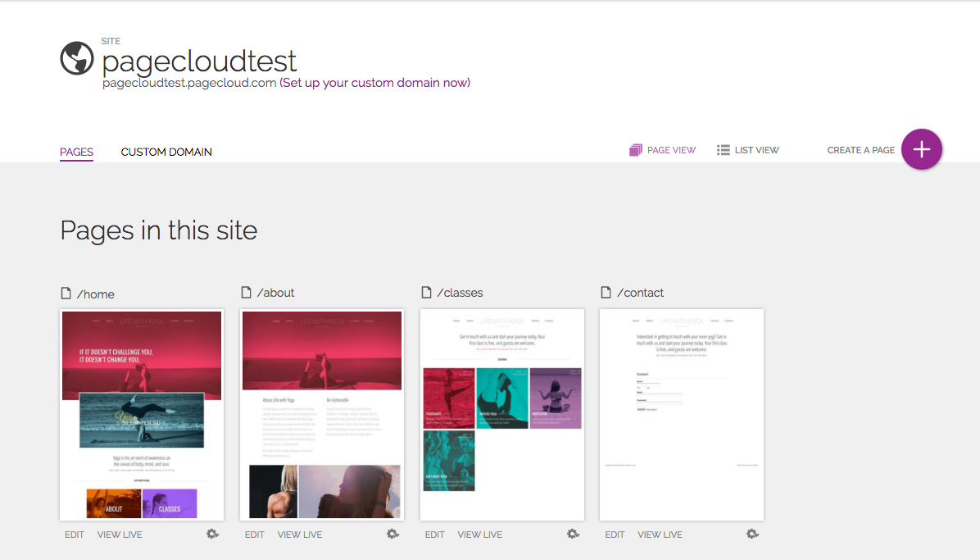The height and width of the screenshot is (560, 980).
Task: Click the document icon beside /classes
Action: tap(426, 292)
